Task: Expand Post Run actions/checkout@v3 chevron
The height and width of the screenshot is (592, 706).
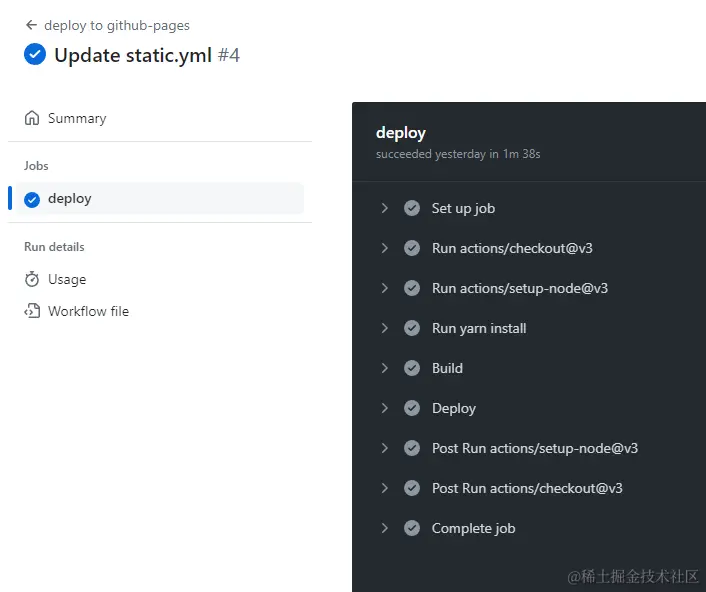Action: click(385, 488)
